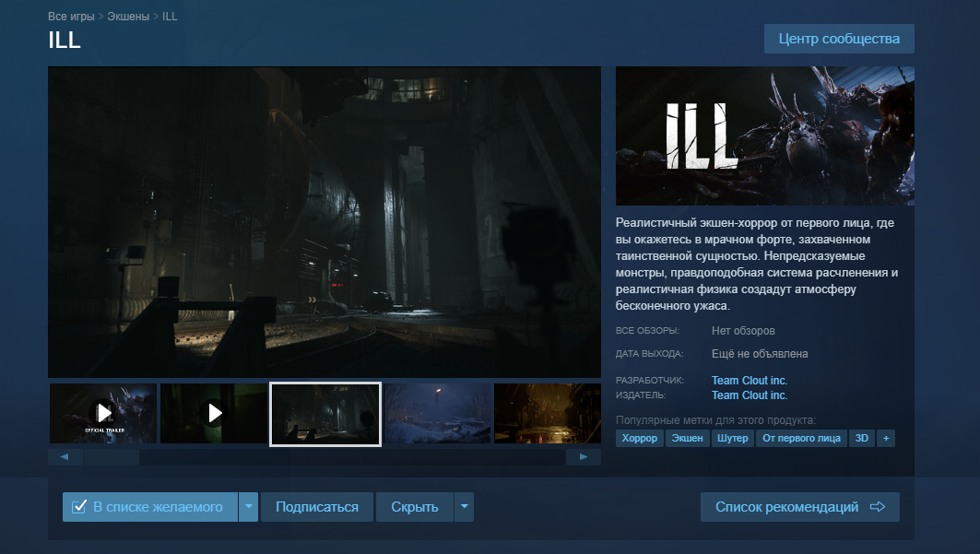Click the Ещё не объявлена release date text

point(760,354)
